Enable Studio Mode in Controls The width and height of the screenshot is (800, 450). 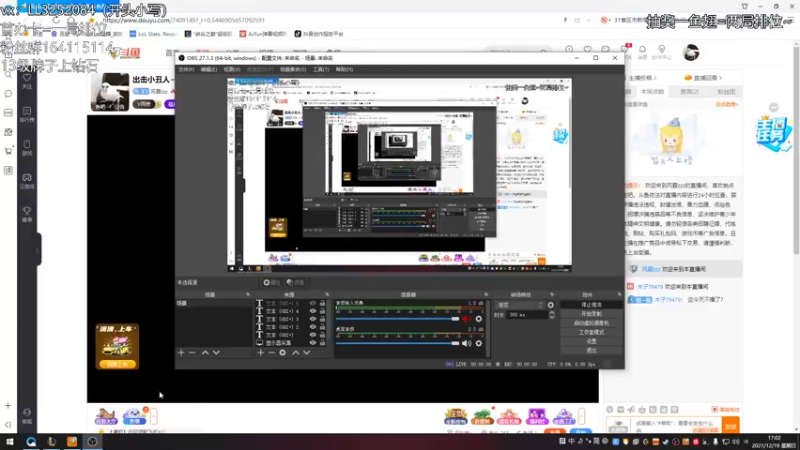pos(591,332)
